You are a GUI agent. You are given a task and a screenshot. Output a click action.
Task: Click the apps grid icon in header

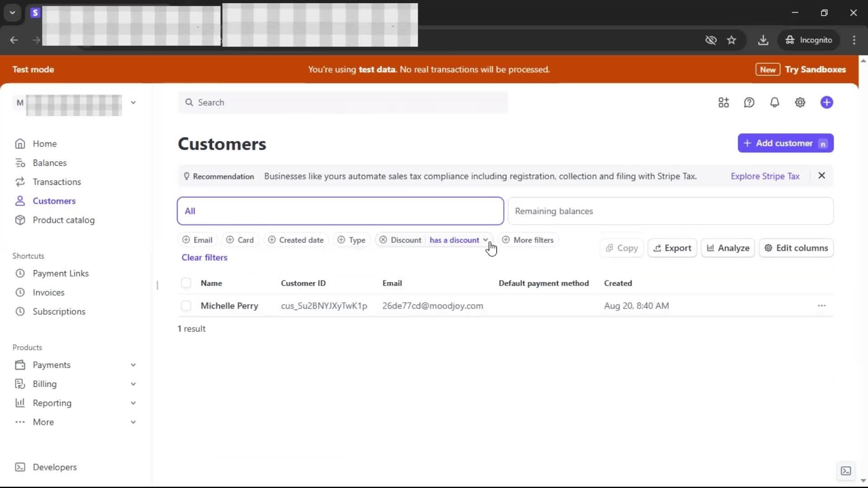coord(723,103)
